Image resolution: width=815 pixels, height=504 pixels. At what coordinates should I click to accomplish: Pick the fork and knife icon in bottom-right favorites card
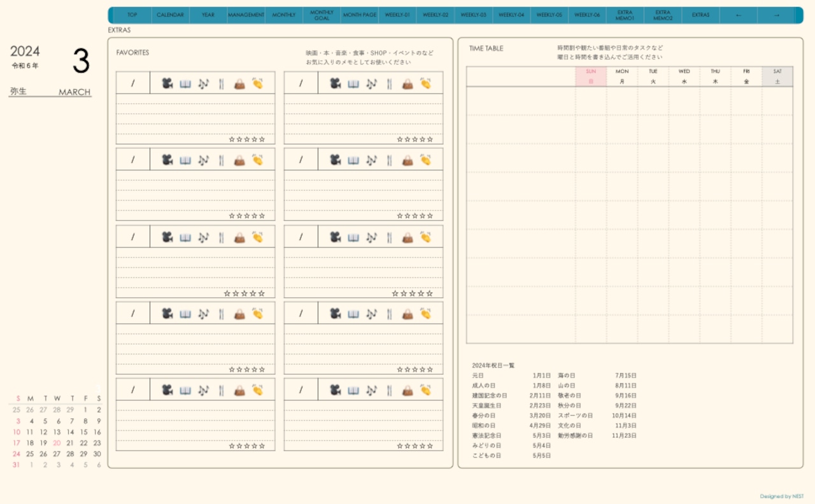[x=389, y=390]
